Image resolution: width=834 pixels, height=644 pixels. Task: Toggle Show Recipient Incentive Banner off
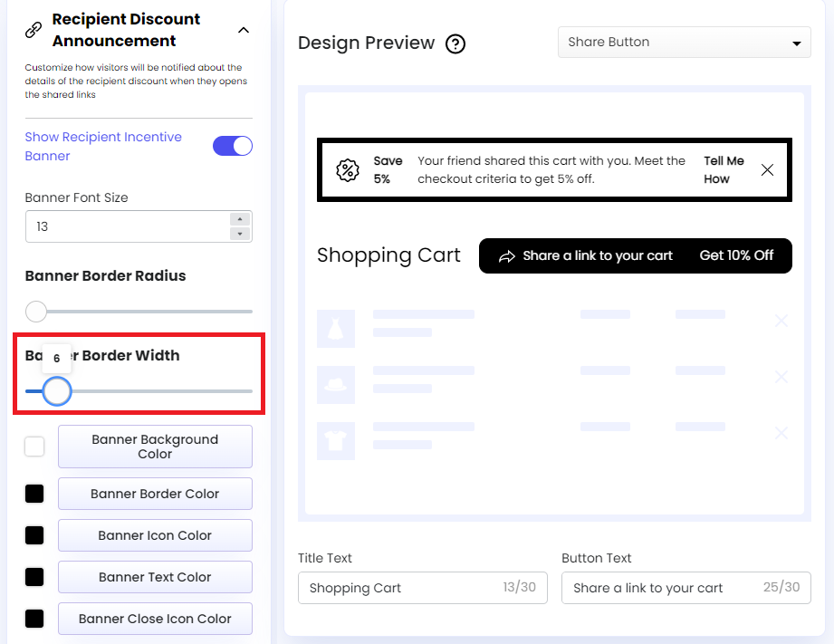pos(233,145)
